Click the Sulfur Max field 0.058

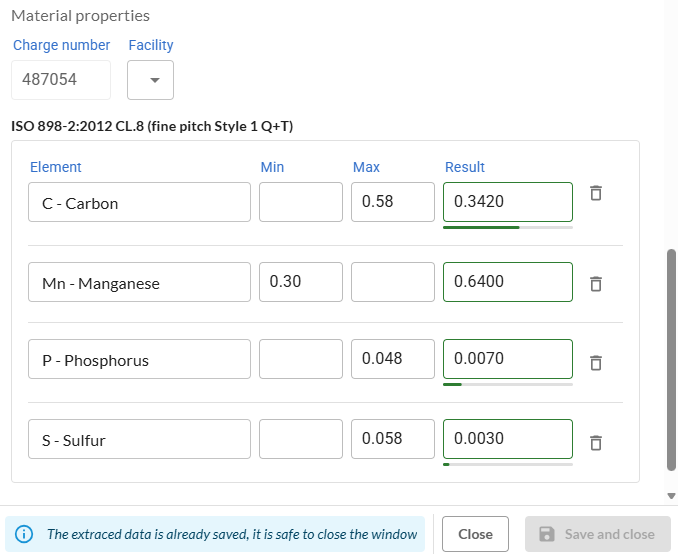(x=393, y=439)
